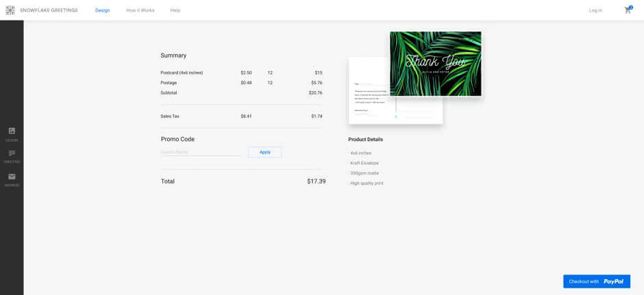Open the Help menu item

click(175, 10)
